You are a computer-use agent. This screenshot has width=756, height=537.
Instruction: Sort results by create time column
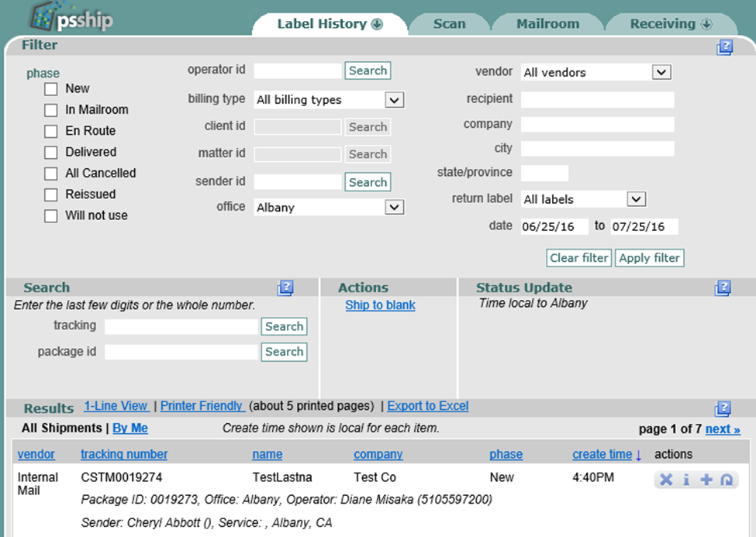point(602,454)
